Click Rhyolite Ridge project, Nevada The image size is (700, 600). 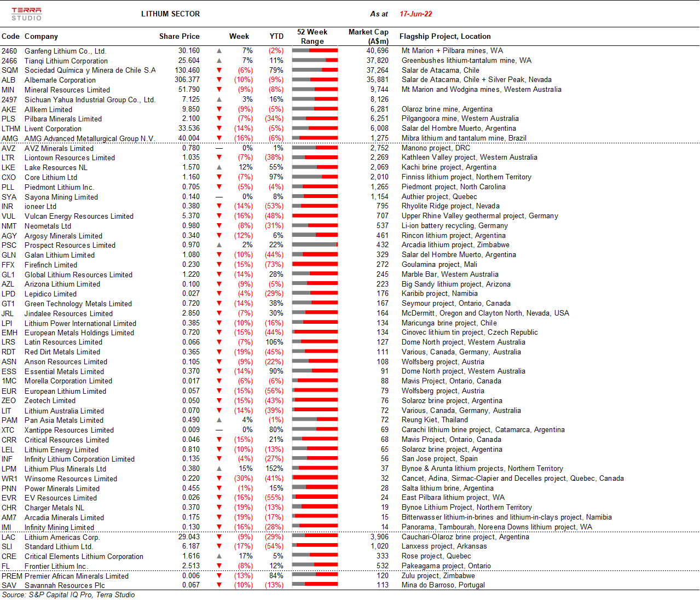point(450,206)
